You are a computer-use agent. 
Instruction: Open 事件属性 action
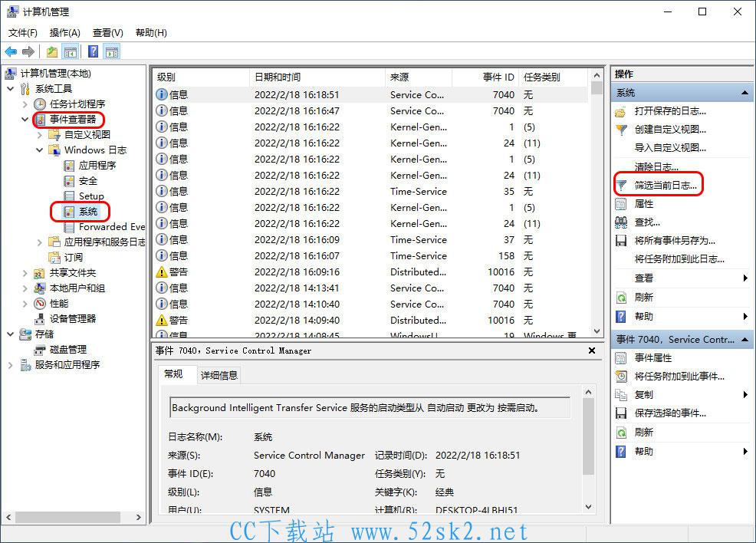point(653,358)
